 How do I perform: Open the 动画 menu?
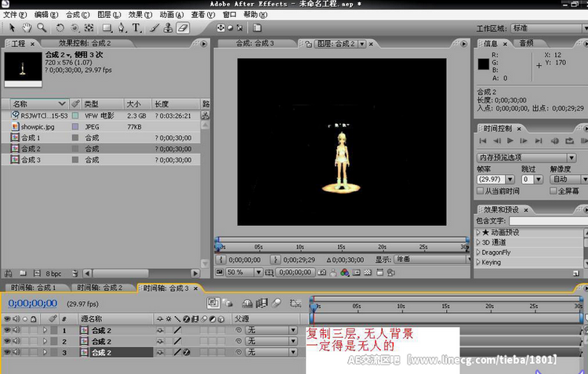pyautogui.click(x=172, y=15)
